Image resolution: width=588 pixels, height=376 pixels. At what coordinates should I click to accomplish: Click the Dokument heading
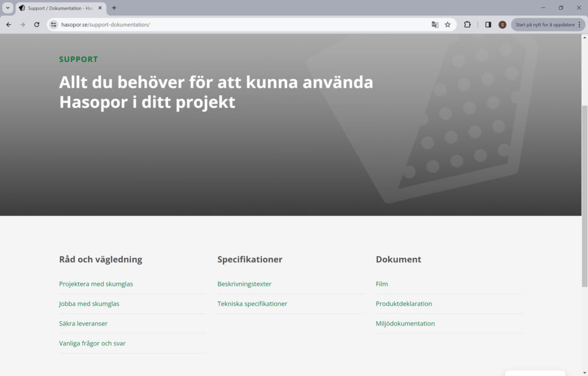(399, 259)
